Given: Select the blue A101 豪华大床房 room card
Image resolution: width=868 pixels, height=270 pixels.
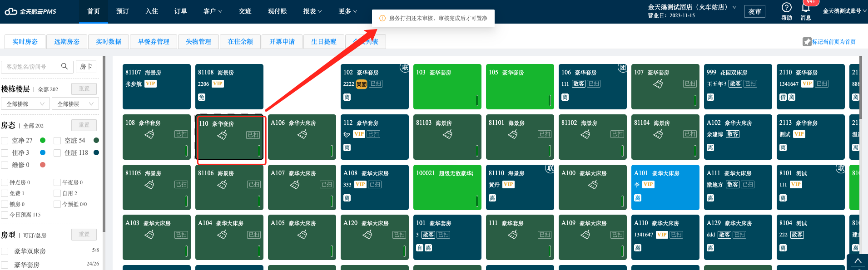Looking at the screenshot, I should click(x=665, y=187).
